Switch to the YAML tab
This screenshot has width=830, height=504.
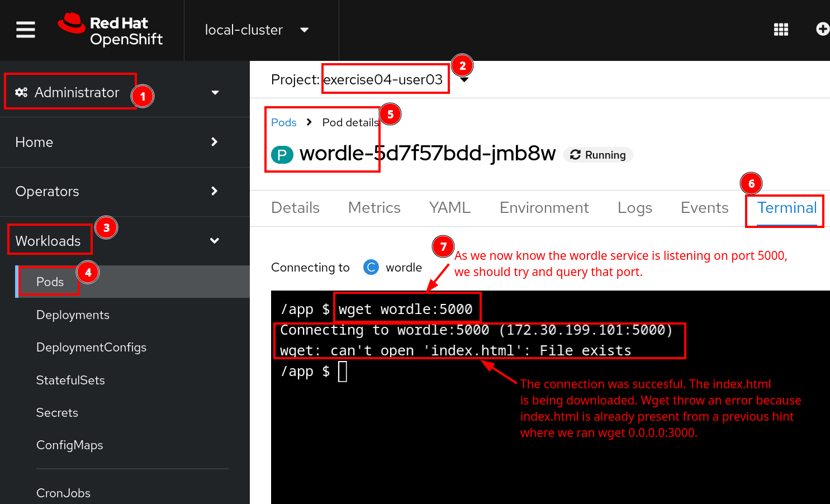point(449,208)
